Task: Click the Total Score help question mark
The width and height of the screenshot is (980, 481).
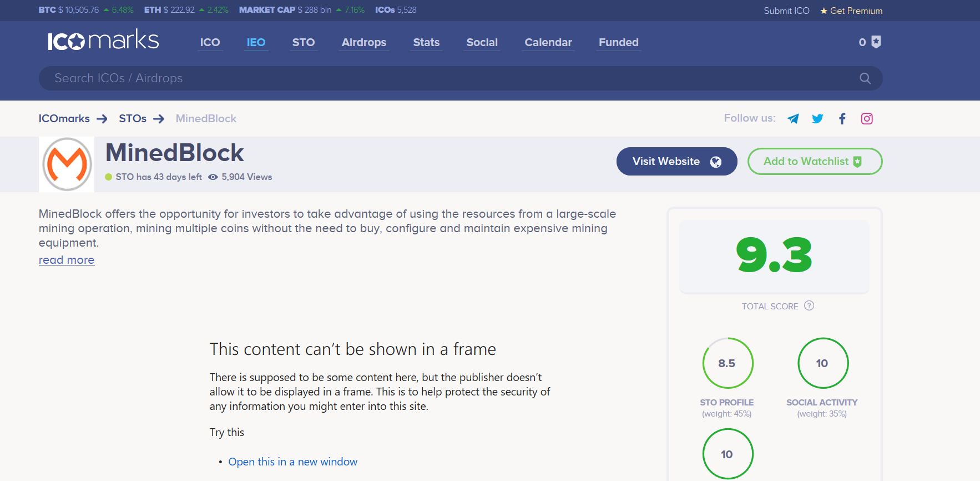Action: [809, 305]
